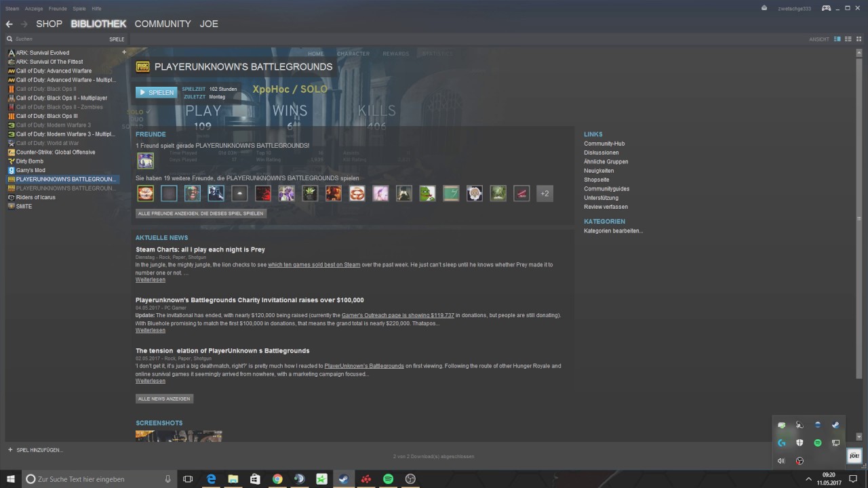Image resolution: width=868 pixels, height=488 pixels.
Task: Select Garry's Mod in game list
Action: 31,170
